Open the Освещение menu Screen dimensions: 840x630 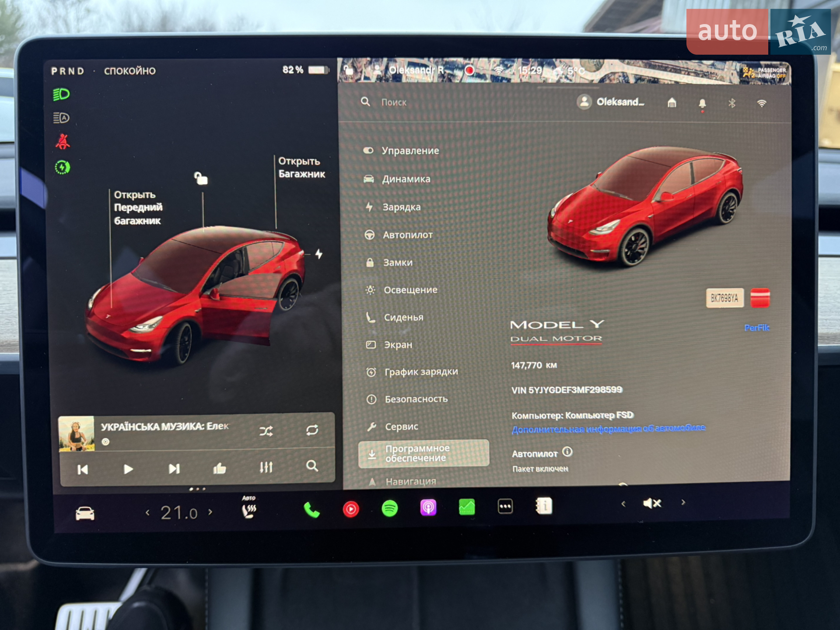[x=401, y=290]
